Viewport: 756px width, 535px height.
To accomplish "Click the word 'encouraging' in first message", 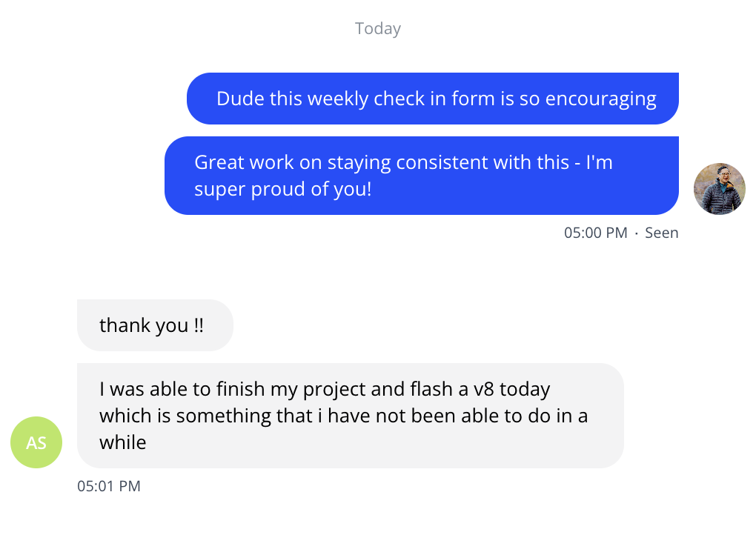I will point(601,99).
